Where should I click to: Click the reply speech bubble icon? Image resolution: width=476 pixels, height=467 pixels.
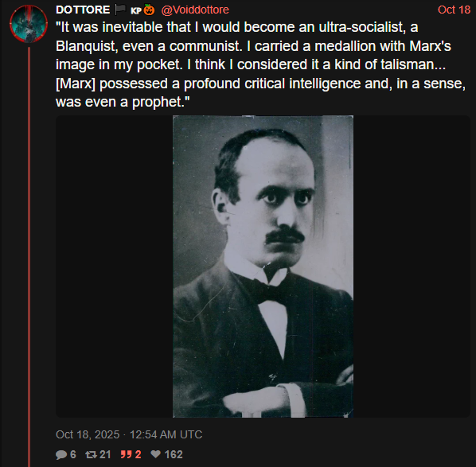[61, 454]
